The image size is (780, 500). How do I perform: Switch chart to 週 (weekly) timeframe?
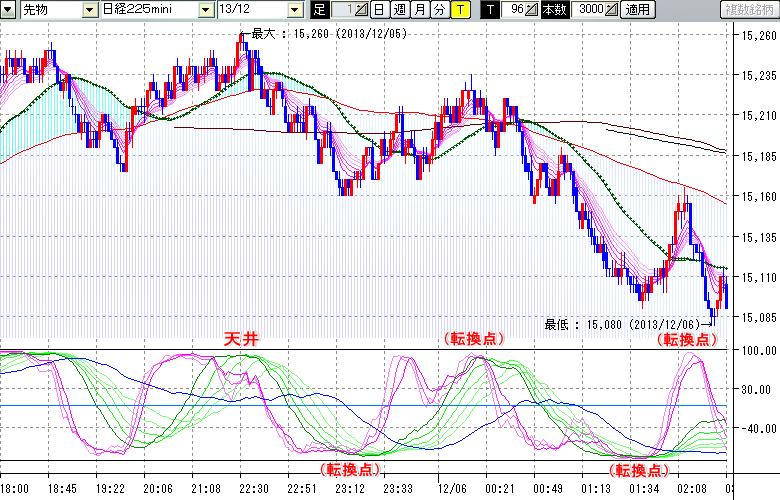point(399,10)
